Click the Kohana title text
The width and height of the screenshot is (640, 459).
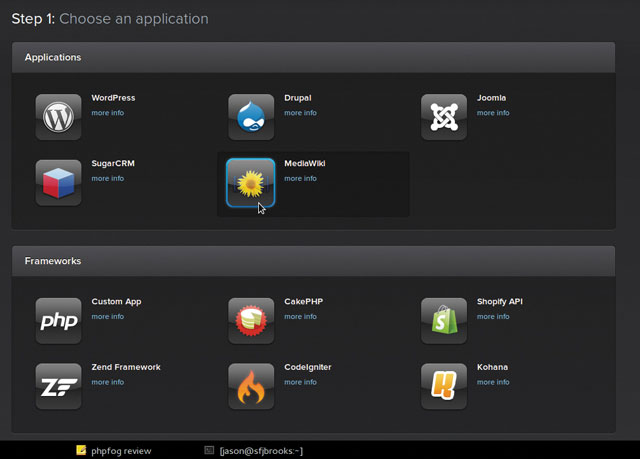click(x=492, y=367)
